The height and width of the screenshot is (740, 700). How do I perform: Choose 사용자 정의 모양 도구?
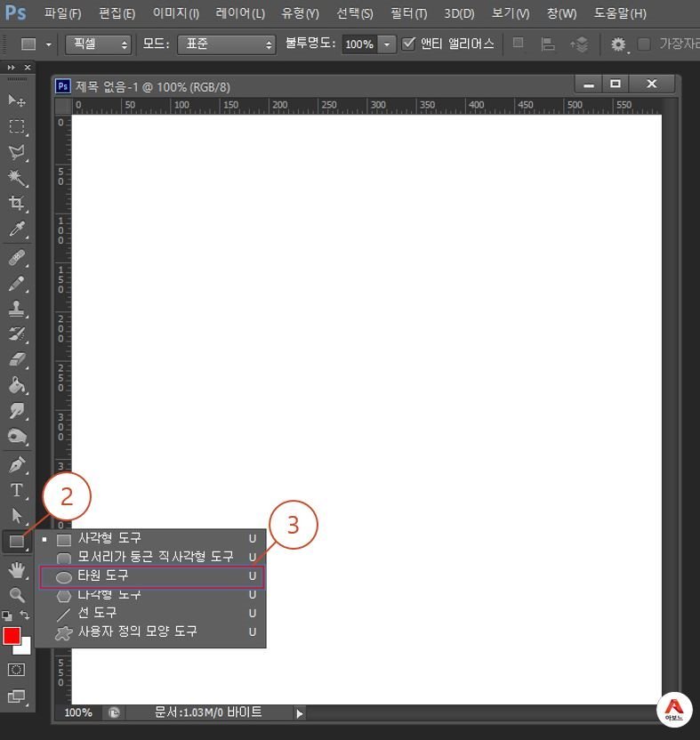151,631
